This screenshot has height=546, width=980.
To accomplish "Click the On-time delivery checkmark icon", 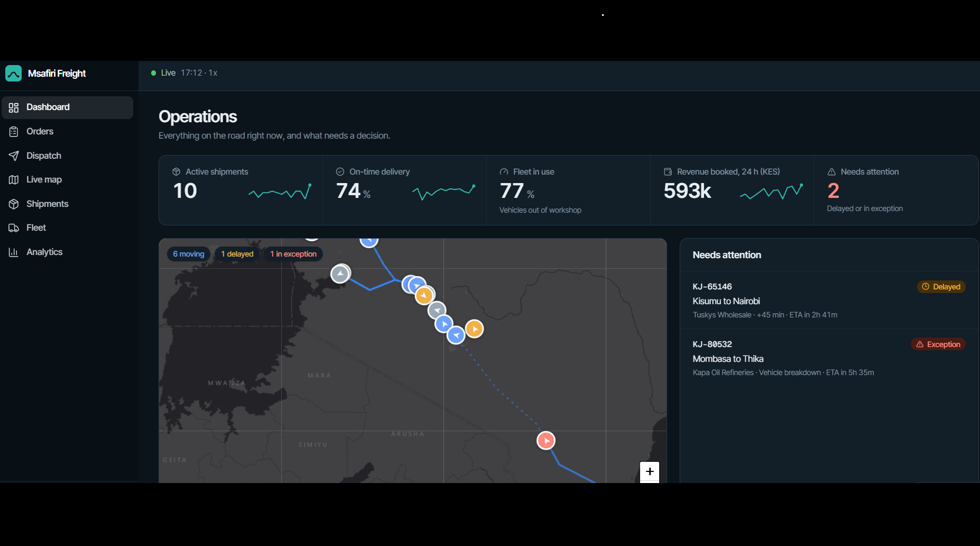I will point(340,172).
